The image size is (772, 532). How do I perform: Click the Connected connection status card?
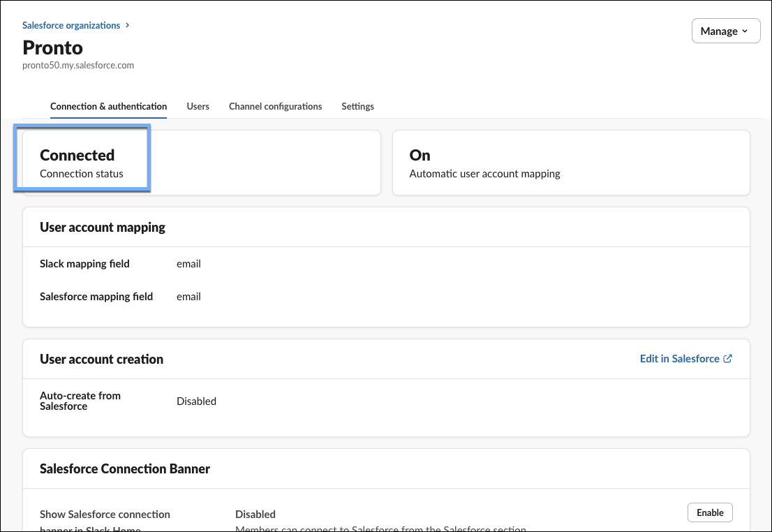(201, 163)
